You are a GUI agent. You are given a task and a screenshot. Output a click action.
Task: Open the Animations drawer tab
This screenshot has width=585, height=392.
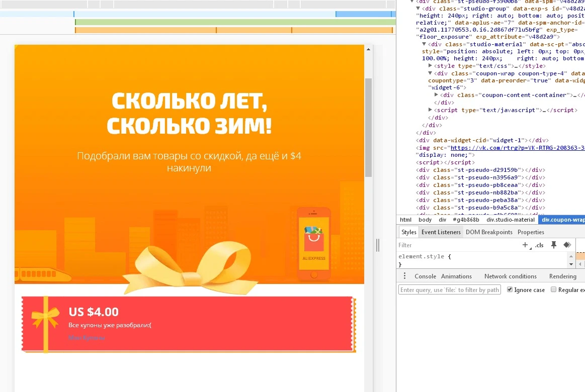[x=456, y=276]
